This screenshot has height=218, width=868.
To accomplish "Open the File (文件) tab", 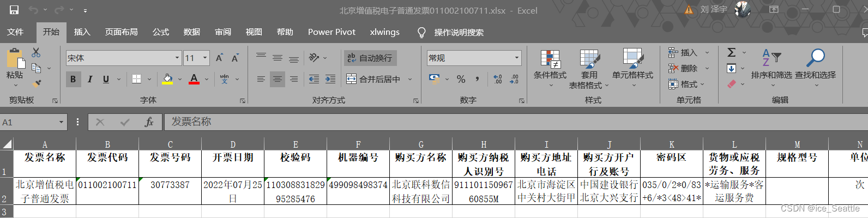I will [x=15, y=32].
